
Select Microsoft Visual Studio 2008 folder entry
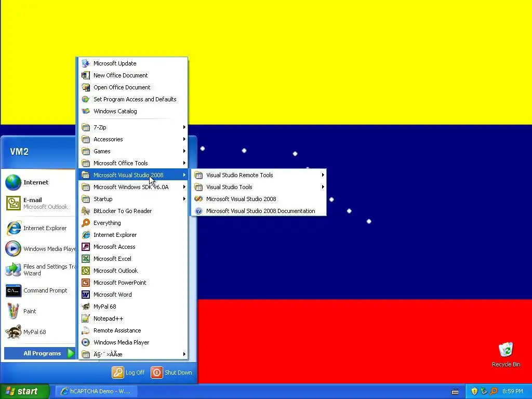(132, 175)
